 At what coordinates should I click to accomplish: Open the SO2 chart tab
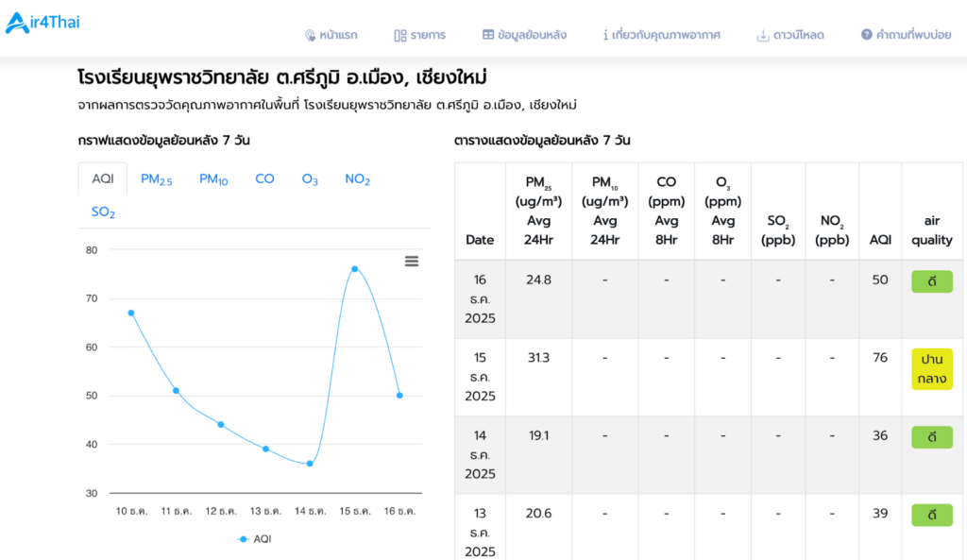103,212
